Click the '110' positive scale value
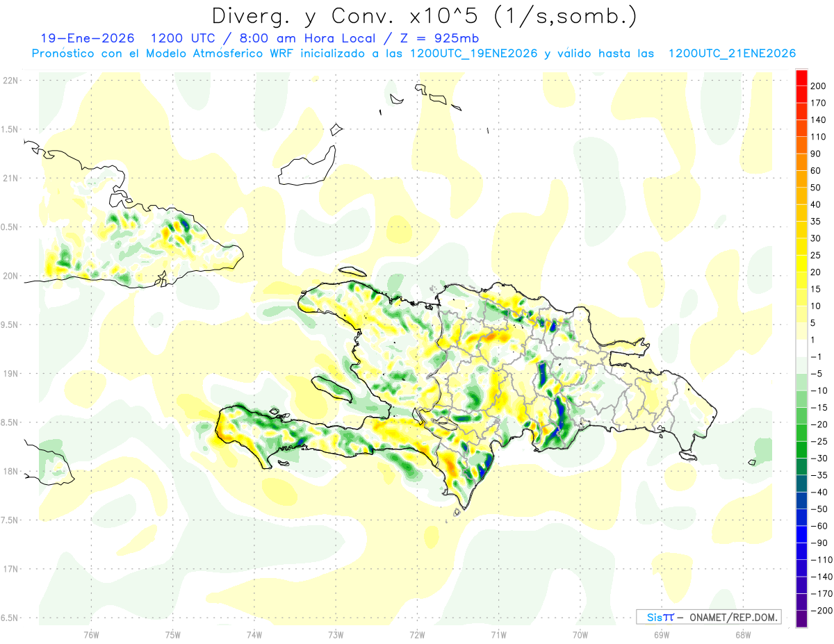 [819, 137]
